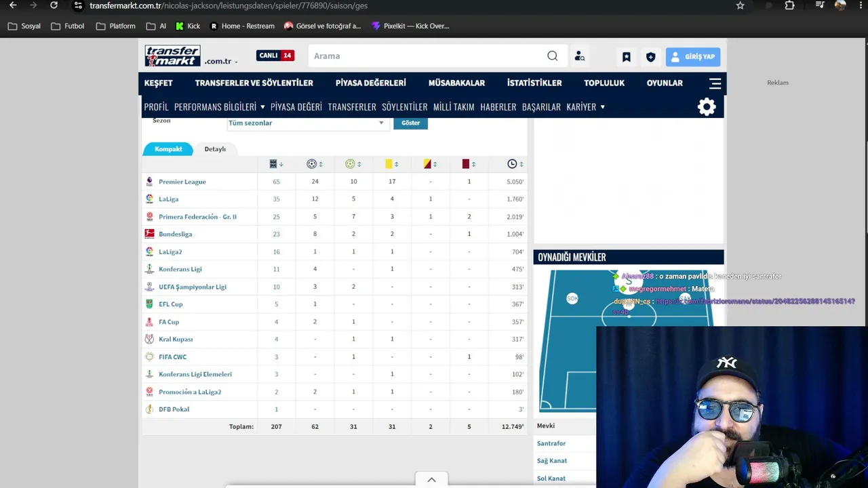Viewport: 868px width, 488px height.
Task: Open the Sağ Kanat position link
Action: 552,461
